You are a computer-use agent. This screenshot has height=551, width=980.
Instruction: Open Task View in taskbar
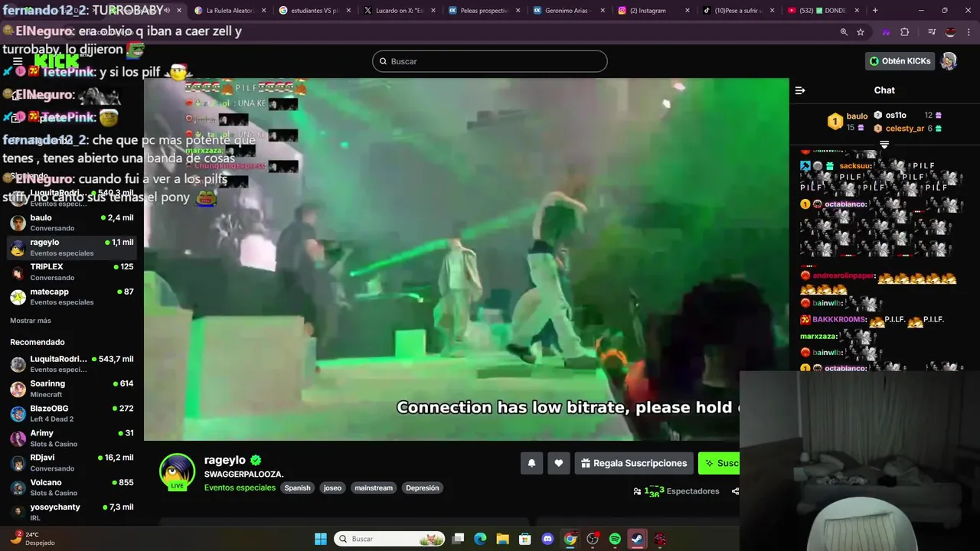(458, 539)
